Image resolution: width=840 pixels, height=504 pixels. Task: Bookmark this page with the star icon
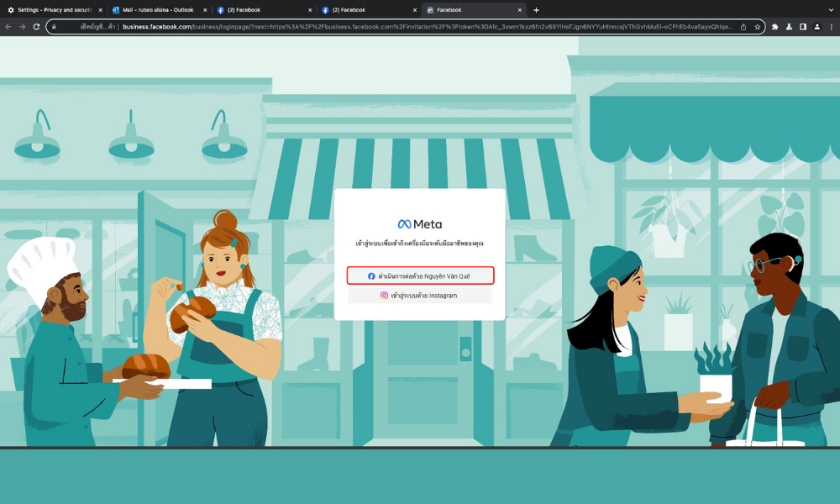[757, 27]
